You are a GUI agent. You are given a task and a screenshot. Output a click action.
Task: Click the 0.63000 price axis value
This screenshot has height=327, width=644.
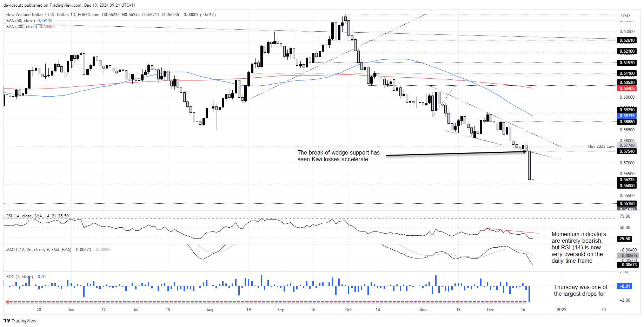pos(627,32)
